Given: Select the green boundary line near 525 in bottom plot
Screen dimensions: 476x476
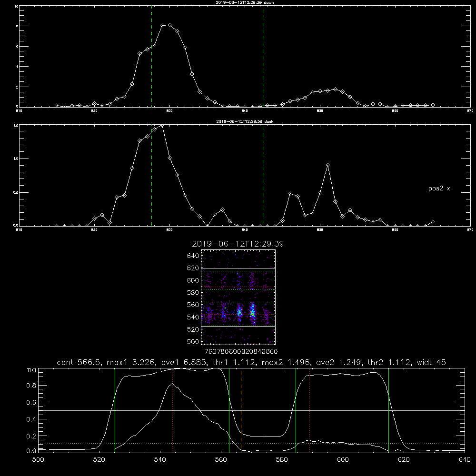Looking at the screenshot, I should tap(115, 410).
